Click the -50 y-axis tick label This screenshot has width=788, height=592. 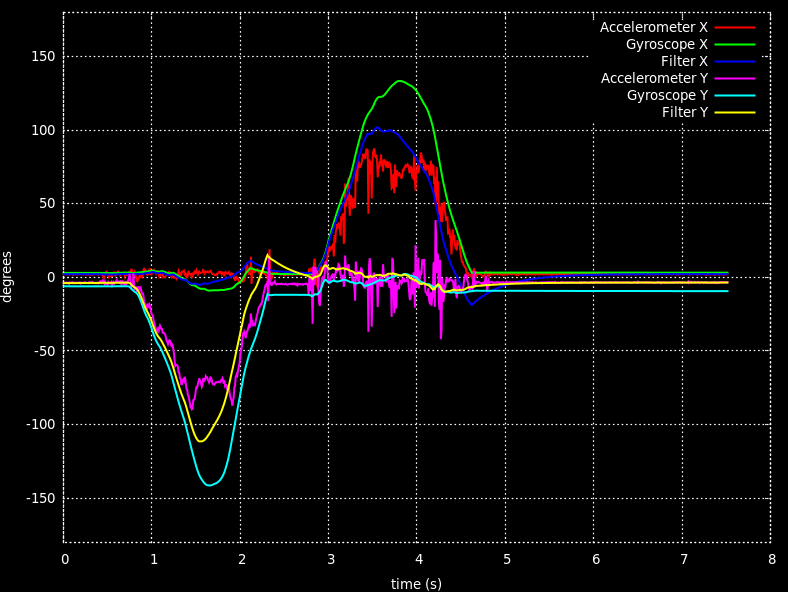click(44, 351)
